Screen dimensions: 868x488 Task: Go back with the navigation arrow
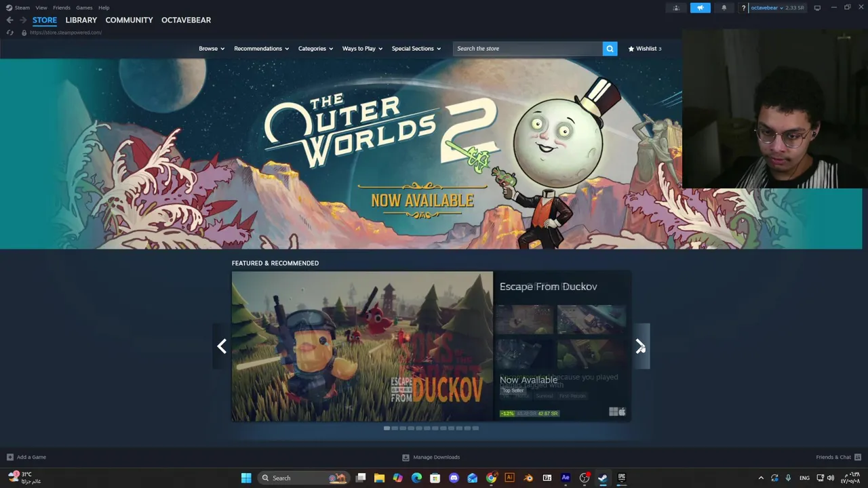[9, 20]
